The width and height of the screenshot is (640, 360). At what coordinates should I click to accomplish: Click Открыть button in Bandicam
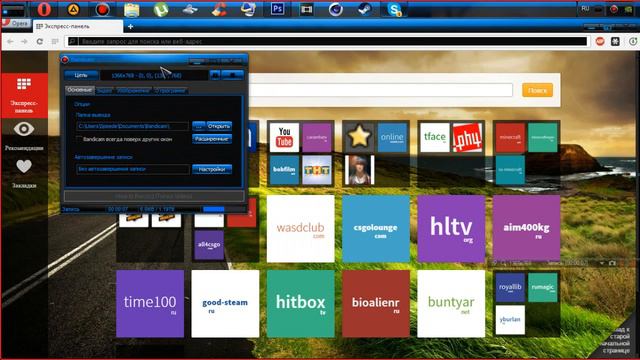coord(219,126)
